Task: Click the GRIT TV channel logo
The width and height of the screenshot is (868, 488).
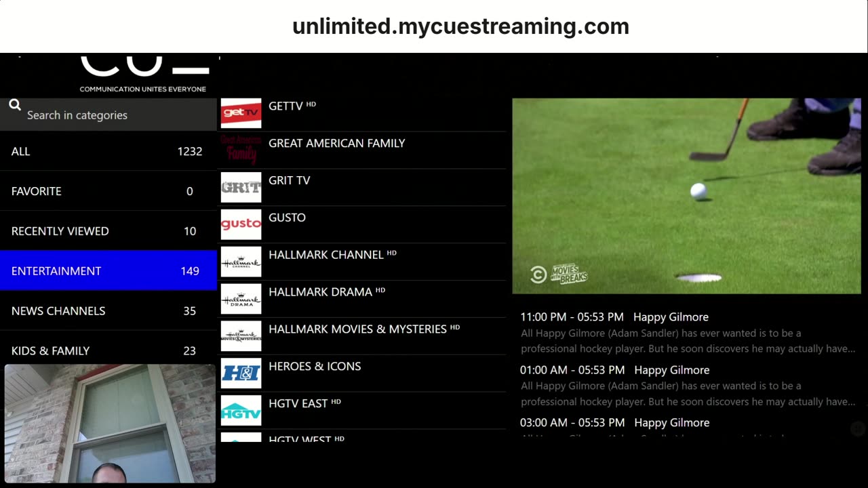Action: click(x=241, y=187)
